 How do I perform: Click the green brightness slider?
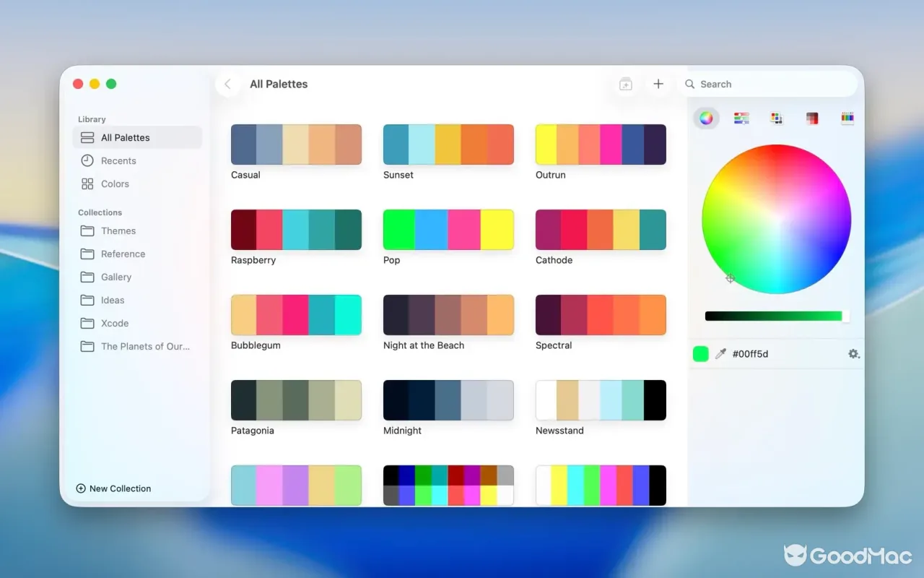[x=777, y=316]
